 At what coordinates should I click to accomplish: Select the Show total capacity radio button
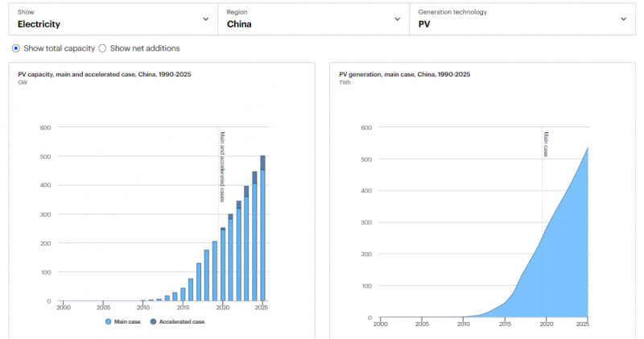click(16, 48)
